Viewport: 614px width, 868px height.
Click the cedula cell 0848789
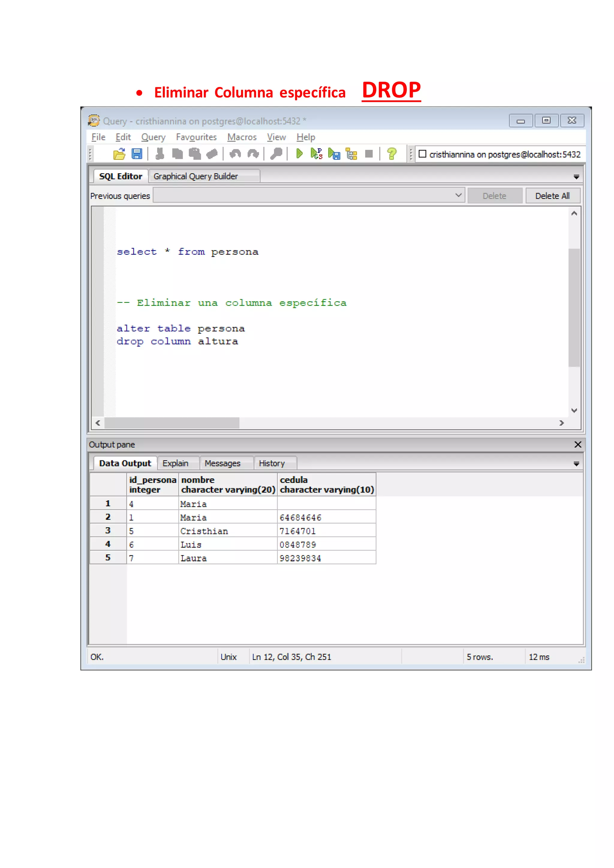(327, 545)
